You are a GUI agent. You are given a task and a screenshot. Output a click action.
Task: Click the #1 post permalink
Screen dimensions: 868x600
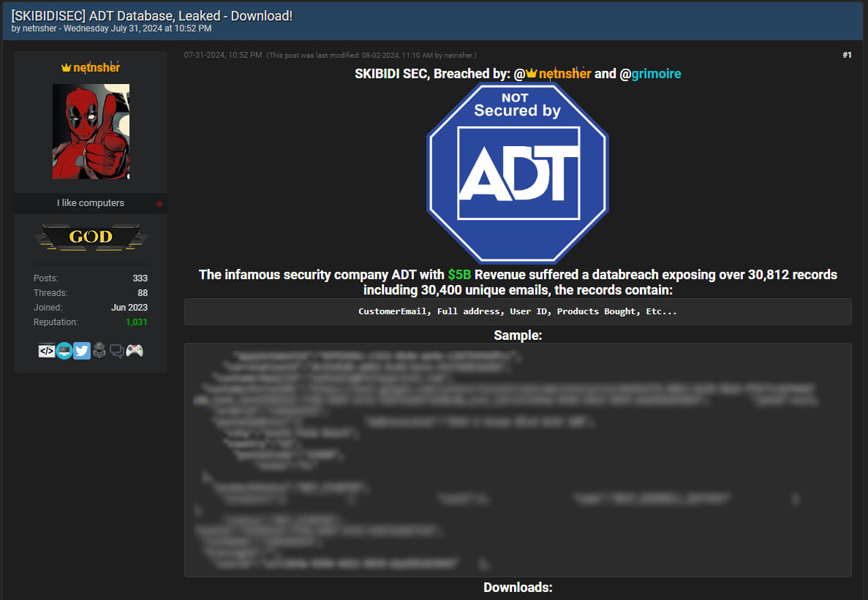coord(846,54)
